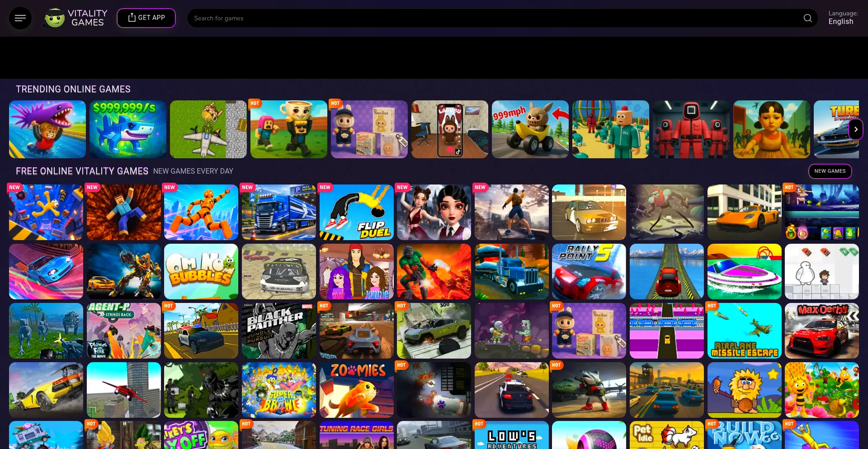Open the trending Labubu phone game
The height and width of the screenshot is (449, 868).
450,129
